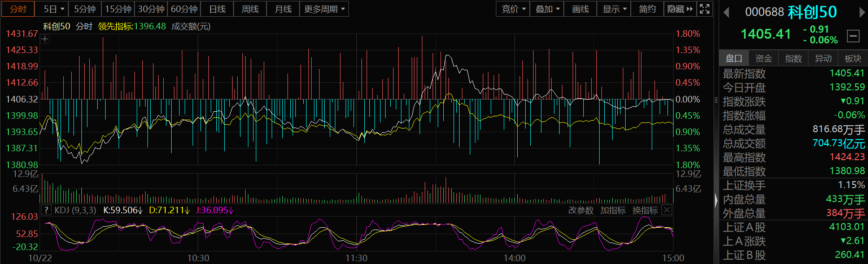The height and width of the screenshot is (264, 868).
Task: Hide the right panel via 隐藏 button
Action: pos(680,9)
